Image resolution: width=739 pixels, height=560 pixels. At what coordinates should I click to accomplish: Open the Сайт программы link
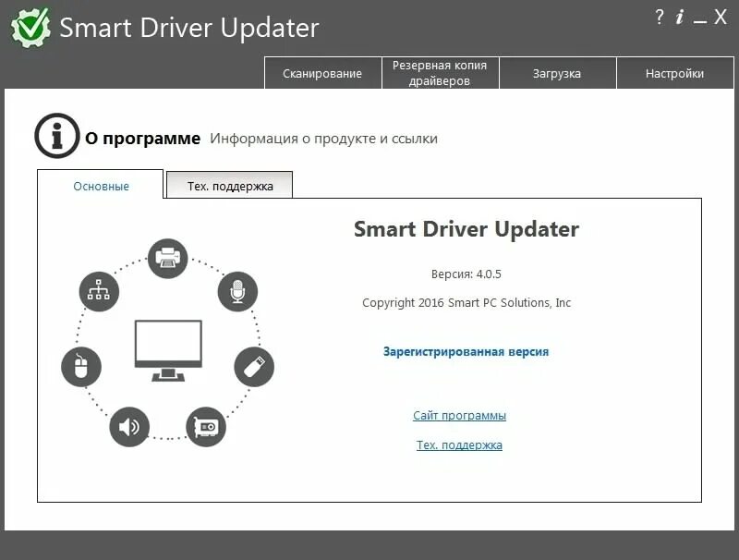click(x=459, y=415)
